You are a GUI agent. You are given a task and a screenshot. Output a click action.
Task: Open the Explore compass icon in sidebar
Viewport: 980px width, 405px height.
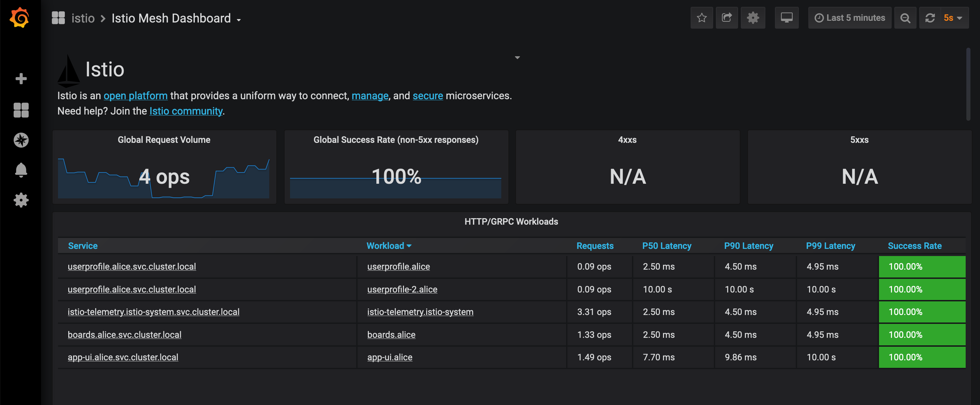(21, 140)
